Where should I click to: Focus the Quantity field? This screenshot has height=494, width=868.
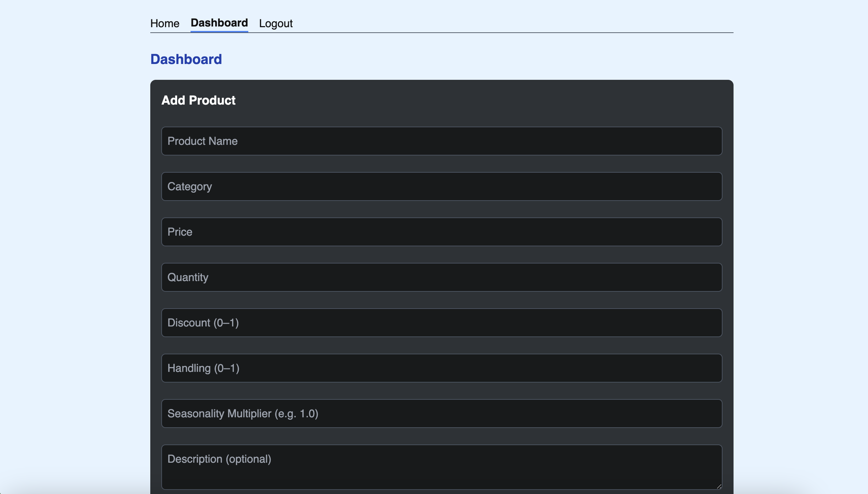click(441, 277)
